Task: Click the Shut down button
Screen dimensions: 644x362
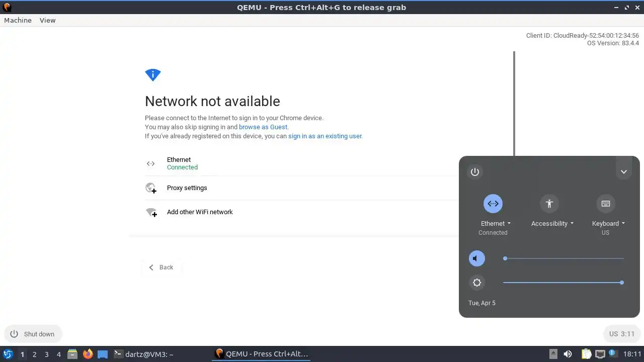Action: 33,334
